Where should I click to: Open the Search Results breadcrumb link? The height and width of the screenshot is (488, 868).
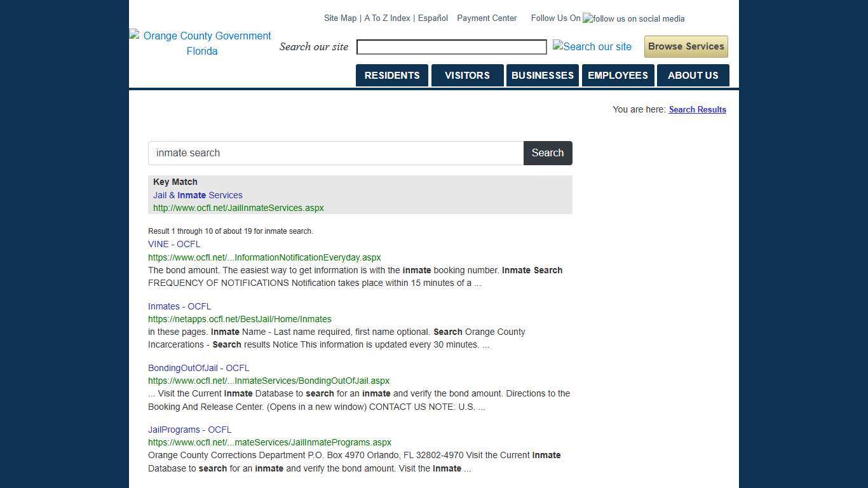click(x=697, y=109)
